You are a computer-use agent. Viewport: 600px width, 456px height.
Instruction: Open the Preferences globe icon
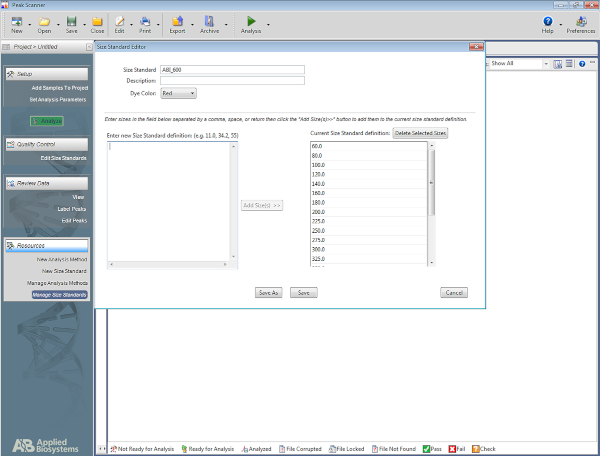click(580, 21)
